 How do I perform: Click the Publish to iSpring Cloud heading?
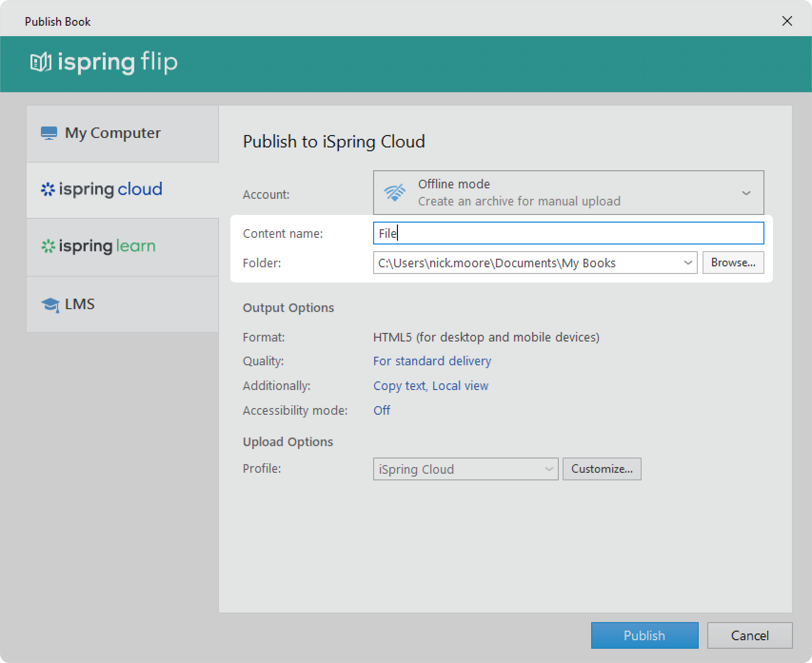pos(334,142)
